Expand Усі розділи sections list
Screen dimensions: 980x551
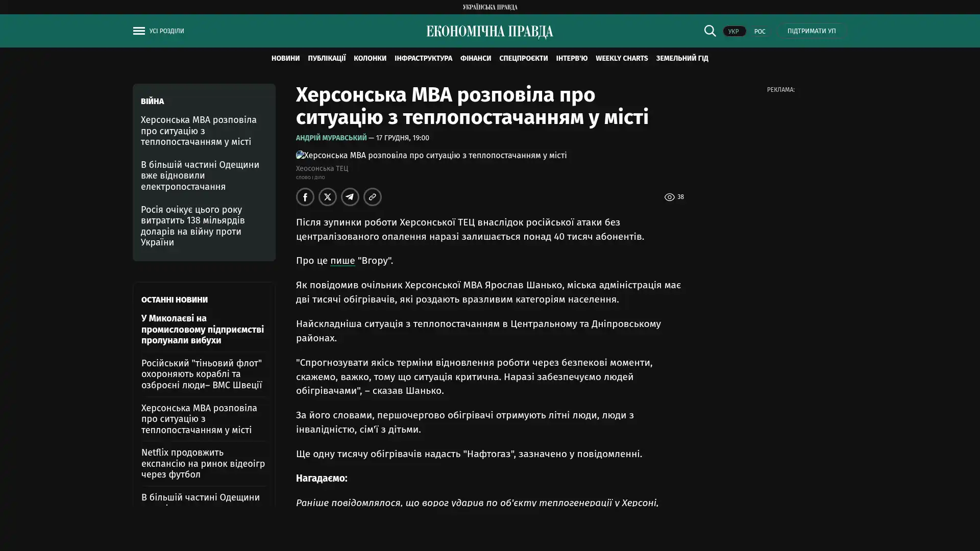[x=166, y=31]
